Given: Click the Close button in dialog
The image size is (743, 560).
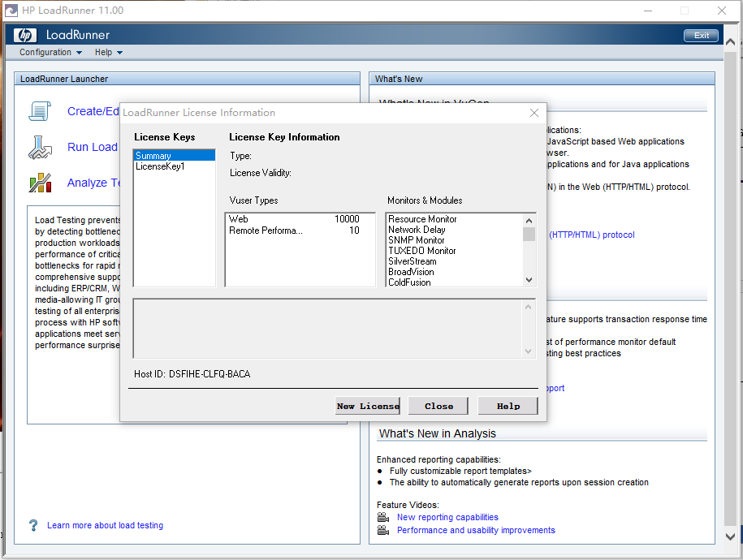Looking at the screenshot, I should (x=438, y=406).
